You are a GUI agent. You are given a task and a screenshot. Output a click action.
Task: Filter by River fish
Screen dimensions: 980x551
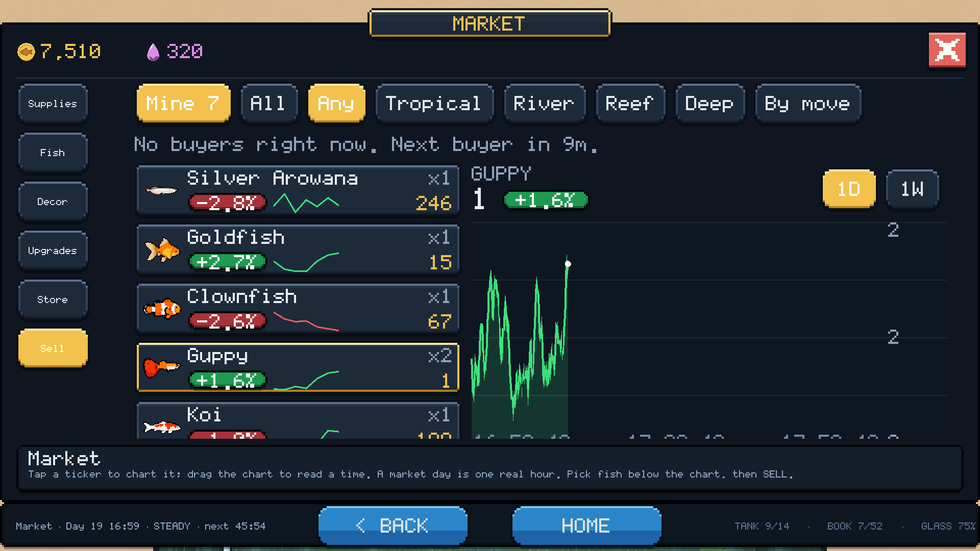(x=545, y=104)
